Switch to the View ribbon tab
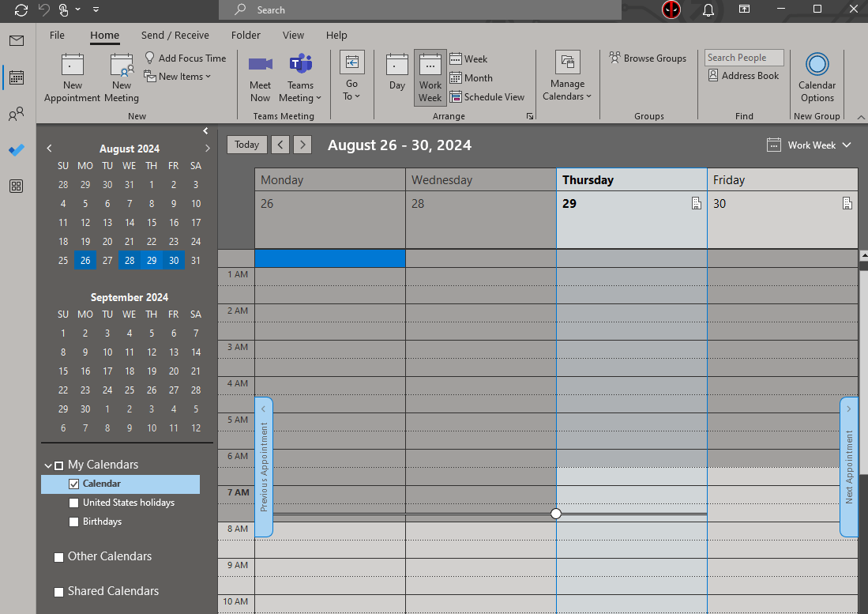Screen dimensions: 868x614 [x=293, y=35]
